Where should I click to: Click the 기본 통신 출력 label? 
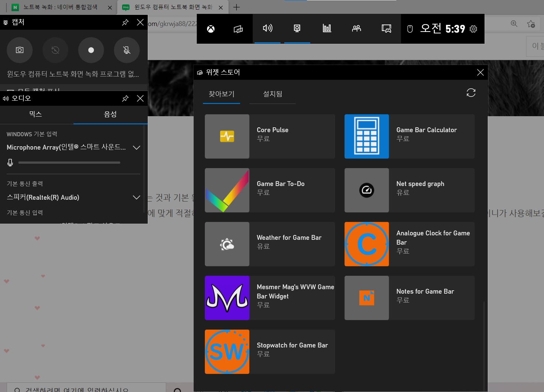pos(25,184)
